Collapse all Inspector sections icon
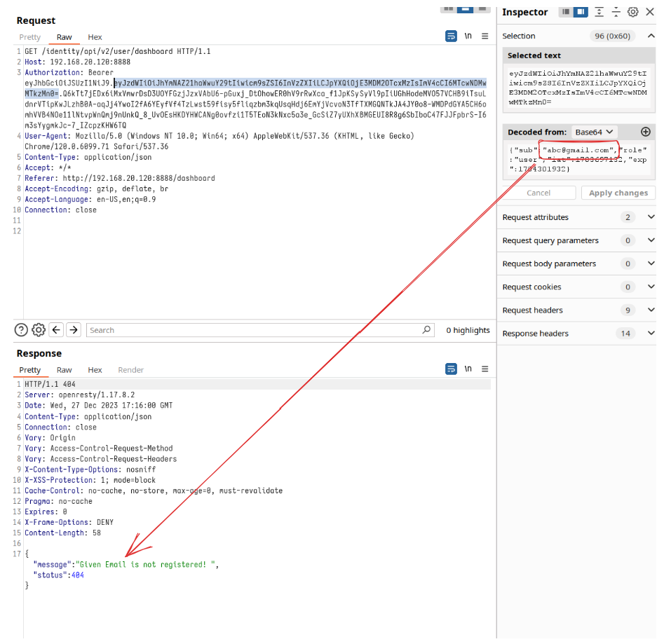The height and width of the screenshot is (644, 657). [616, 12]
